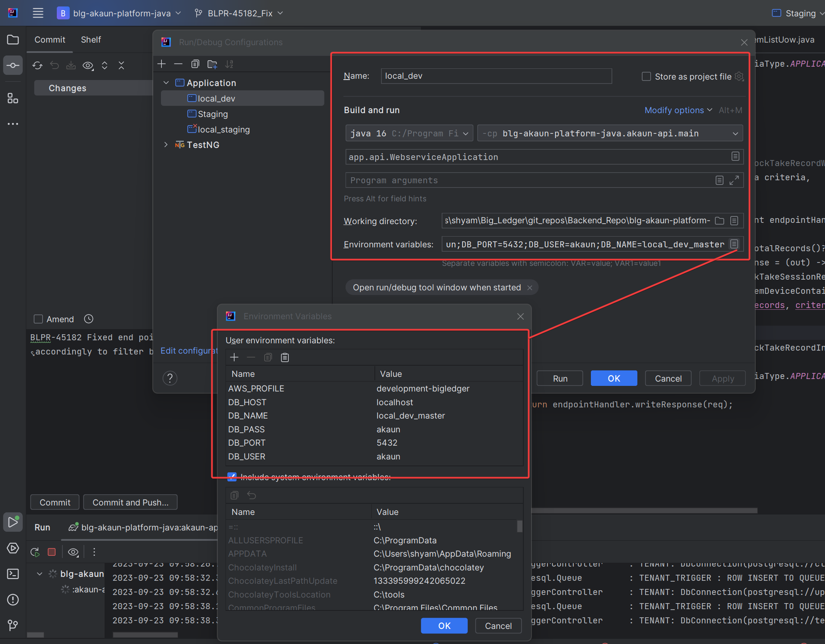Click the browse folder icon for Working directory
Viewport: 825px width, 644px height.
719,221
